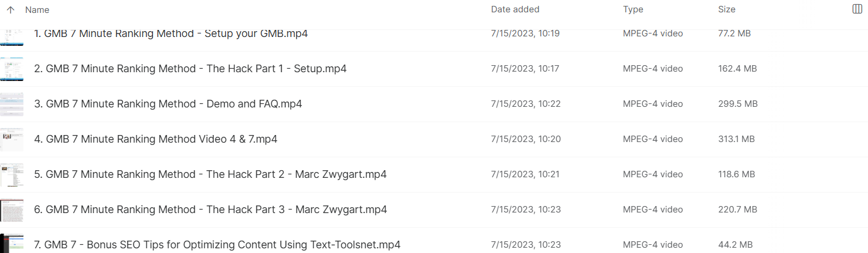Select thumbnail of Hack Part 2 video
This screenshot has height=253, width=868.
coord(12,174)
